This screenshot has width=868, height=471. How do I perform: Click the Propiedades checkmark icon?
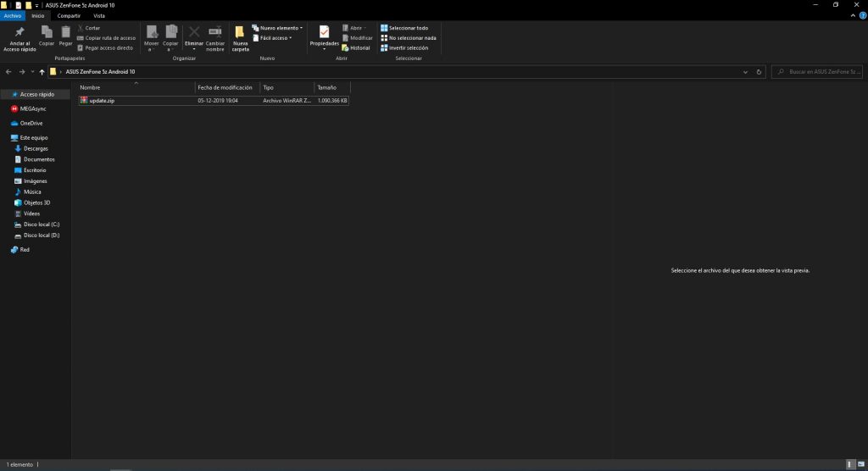coord(324,32)
